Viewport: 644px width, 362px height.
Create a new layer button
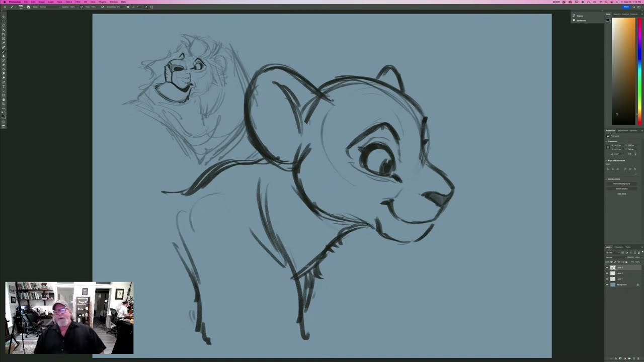pyautogui.click(x=634, y=358)
